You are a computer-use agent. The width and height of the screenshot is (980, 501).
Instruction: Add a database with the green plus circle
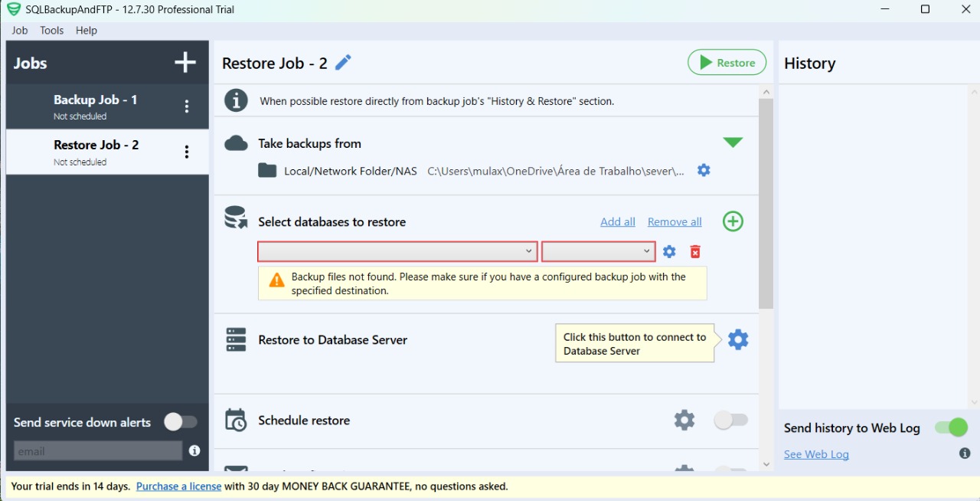coord(733,221)
